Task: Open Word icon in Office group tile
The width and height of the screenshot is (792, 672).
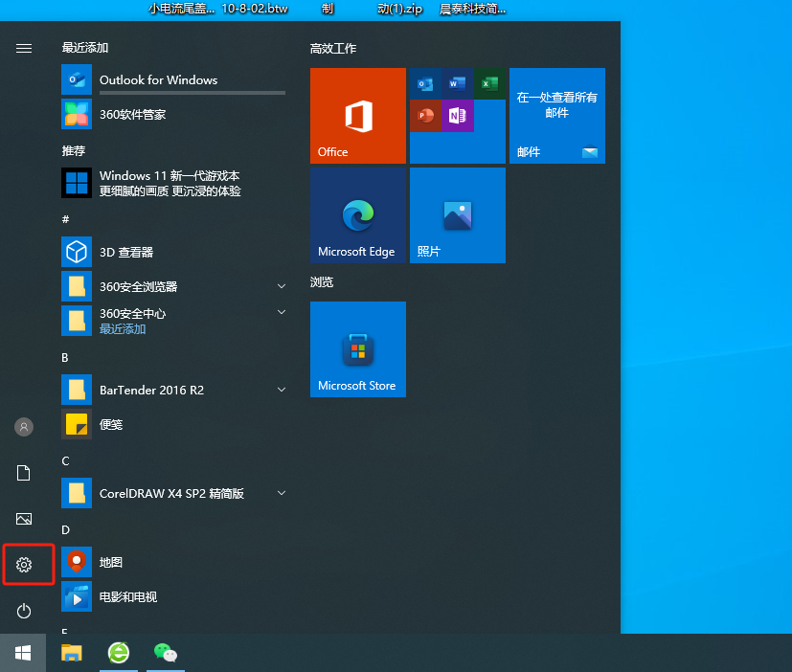Action: coord(457,84)
